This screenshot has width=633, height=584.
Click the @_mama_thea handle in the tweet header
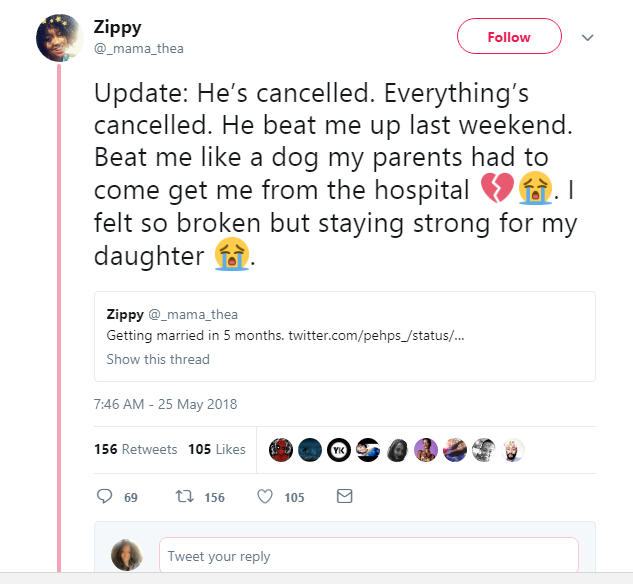click(138, 48)
